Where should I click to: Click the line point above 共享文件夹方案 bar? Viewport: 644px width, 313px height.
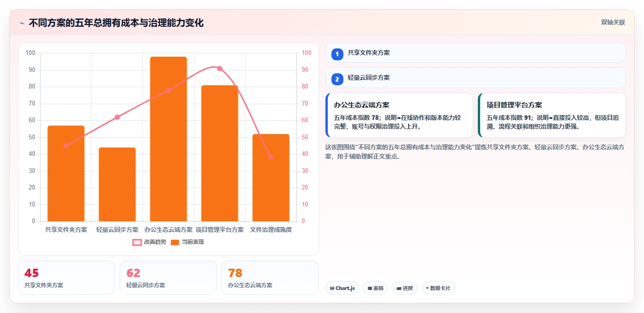(66, 146)
